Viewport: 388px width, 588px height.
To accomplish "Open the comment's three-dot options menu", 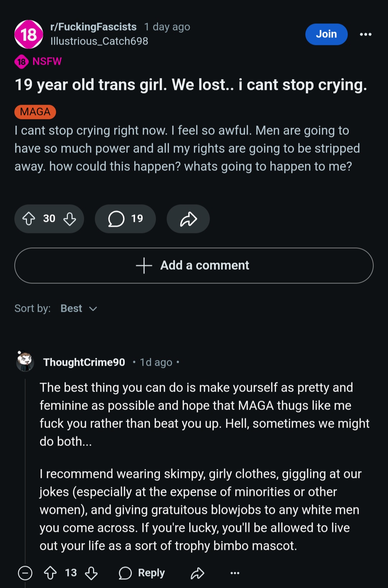I will pyautogui.click(x=235, y=573).
